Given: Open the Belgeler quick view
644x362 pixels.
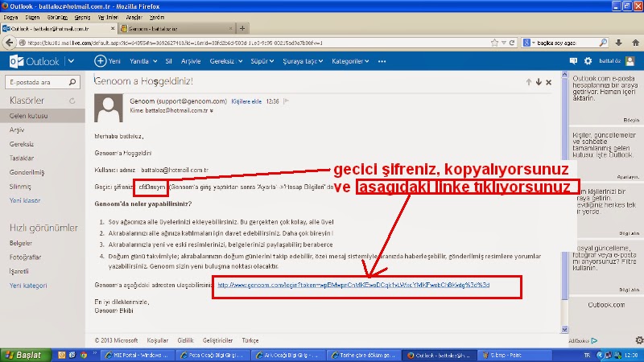Looking at the screenshot, I should [21, 243].
